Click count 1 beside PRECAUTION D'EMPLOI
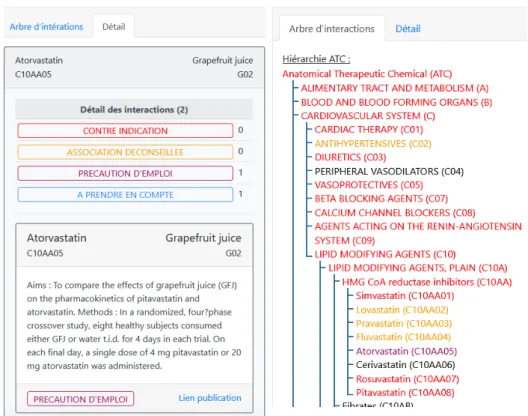Screen dimensions: 528x416 coord(240,172)
